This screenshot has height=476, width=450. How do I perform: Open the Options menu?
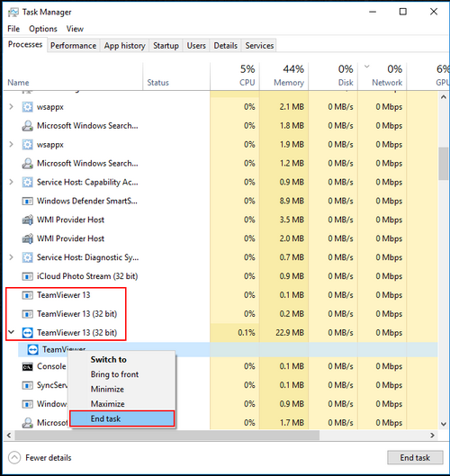[43, 29]
